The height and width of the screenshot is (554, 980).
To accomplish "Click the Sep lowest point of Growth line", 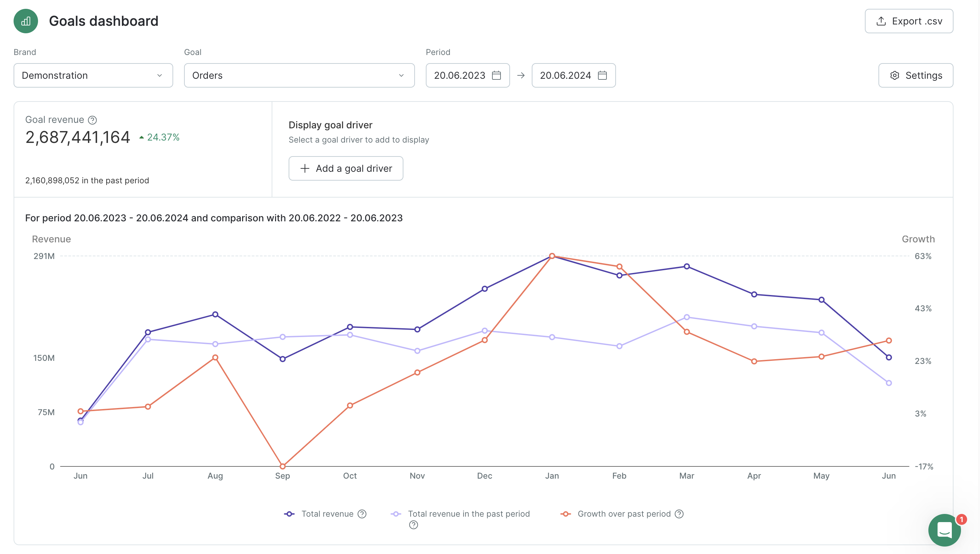I will coord(283,466).
